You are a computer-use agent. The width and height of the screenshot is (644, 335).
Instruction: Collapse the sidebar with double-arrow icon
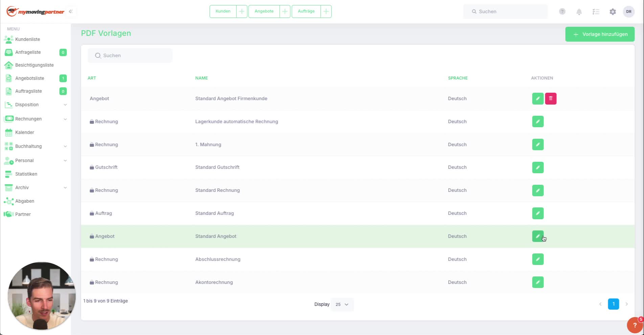point(71,12)
